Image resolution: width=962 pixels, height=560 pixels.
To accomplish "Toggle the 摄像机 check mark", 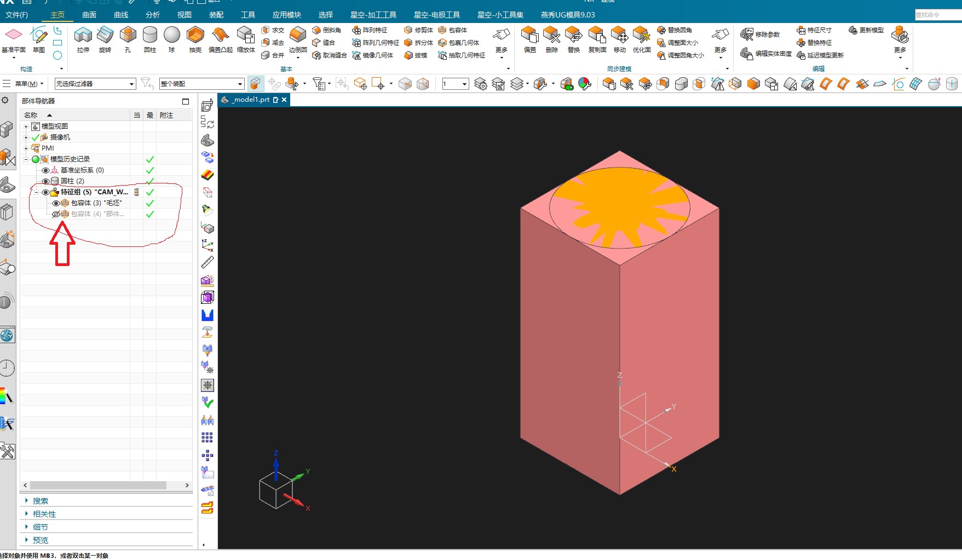I will coord(36,137).
